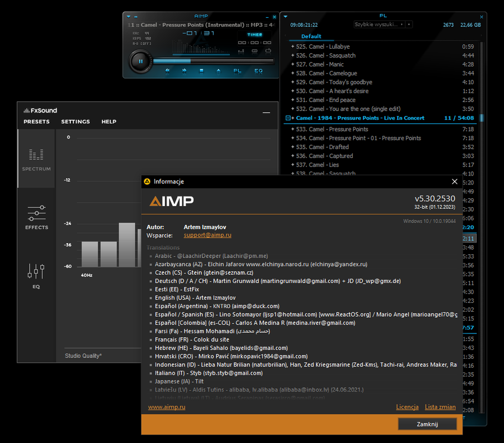Close the Informacje dialog with X
Screen dimensions: 504x443
[x=455, y=182]
